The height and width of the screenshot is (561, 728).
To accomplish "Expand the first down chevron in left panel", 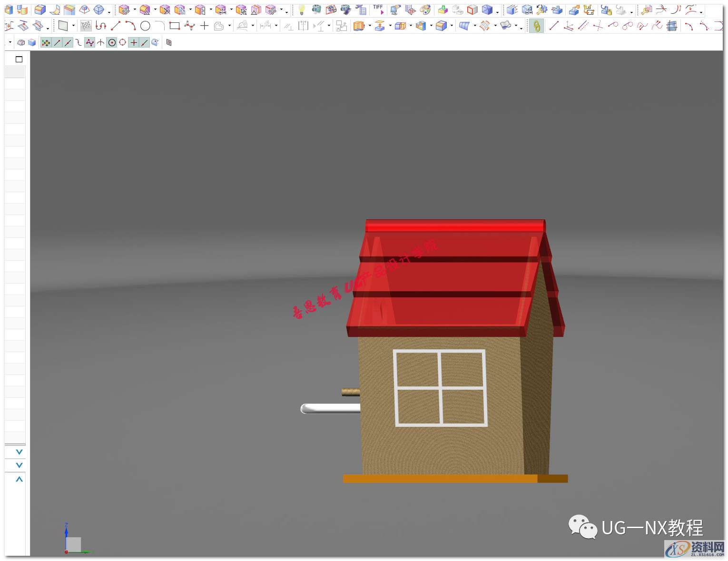I will (x=19, y=452).
